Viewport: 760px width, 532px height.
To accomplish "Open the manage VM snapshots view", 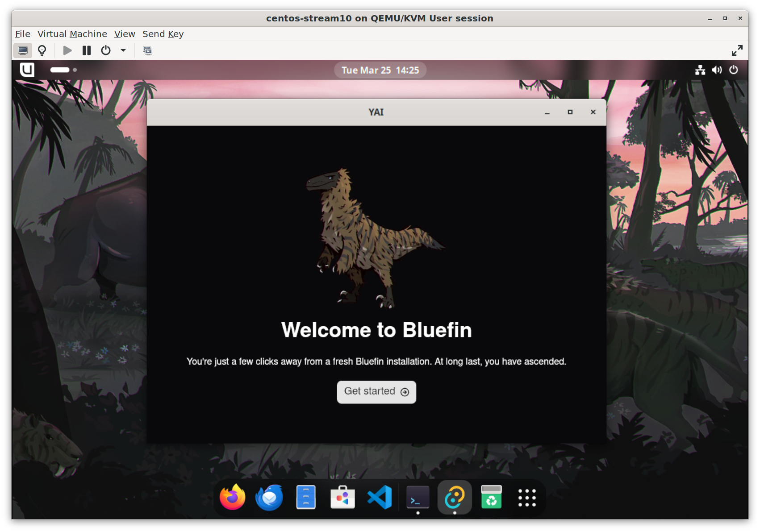I will tap(147, 50).
